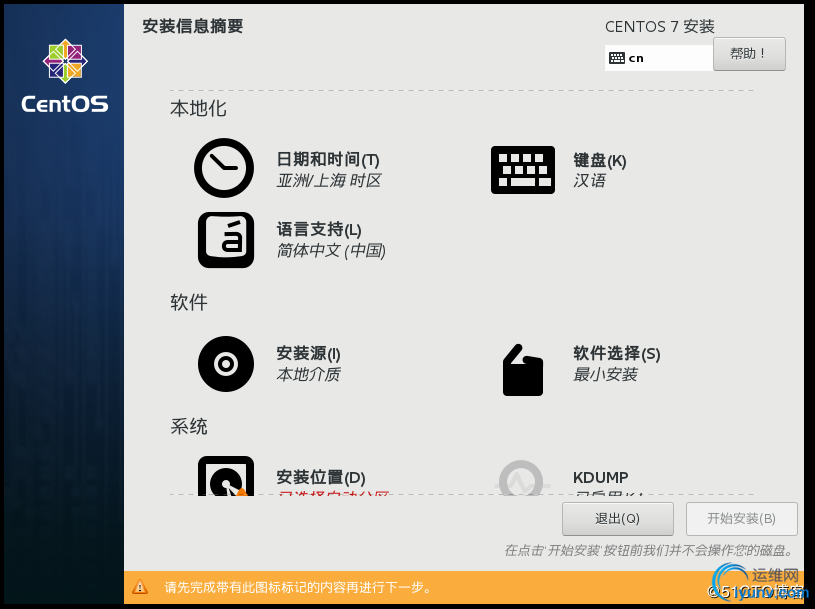The width and height of the screenshot is (815, 609).
Task: Click the 开始安装(B) begin installation button
Action: pyautogui.click(x=742, y=519)
